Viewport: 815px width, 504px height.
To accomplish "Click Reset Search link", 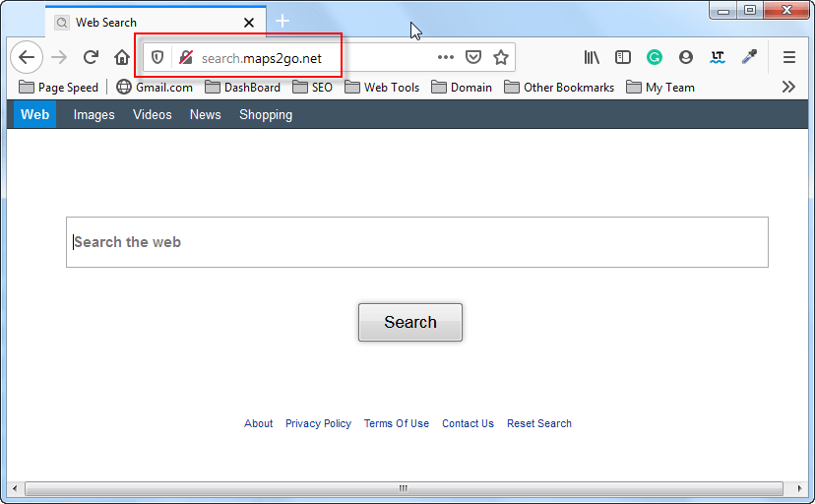I will (x=539, y=423).
